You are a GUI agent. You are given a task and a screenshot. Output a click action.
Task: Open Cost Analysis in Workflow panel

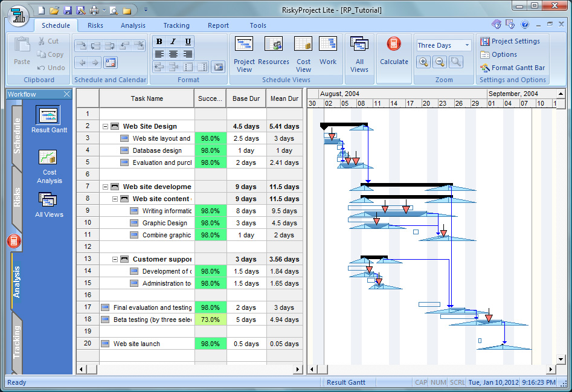(49, 158)
